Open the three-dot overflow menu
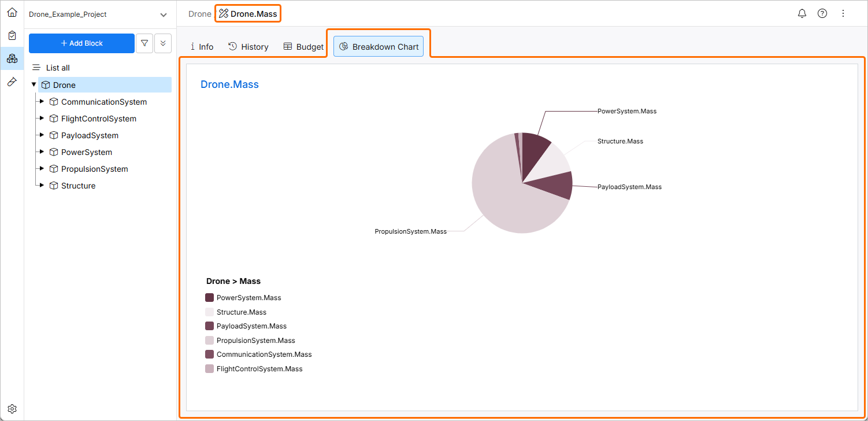The height and width of the screenshot is (421, 868). 843,13
